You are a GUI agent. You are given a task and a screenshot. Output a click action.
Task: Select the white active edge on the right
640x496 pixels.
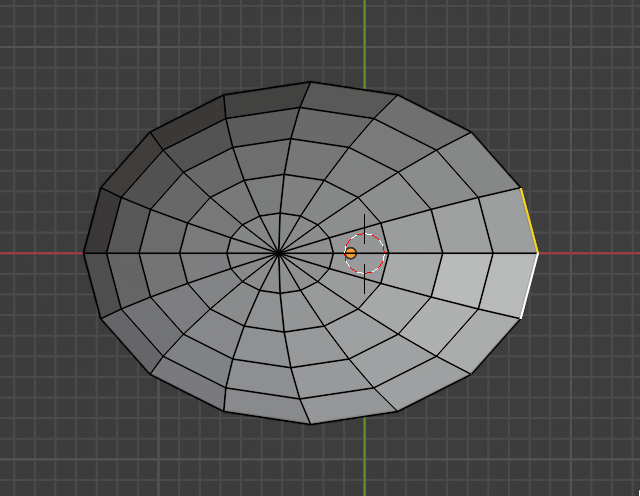tap(530, 285)
